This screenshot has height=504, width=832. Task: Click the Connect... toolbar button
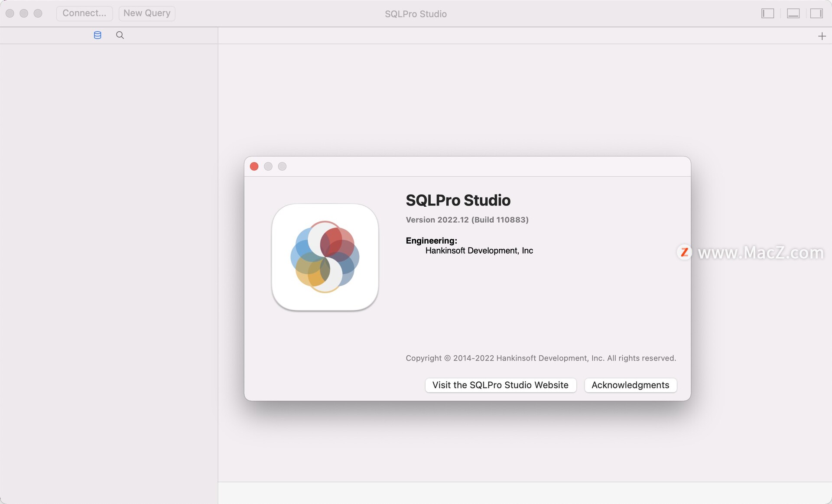(84, 13)
